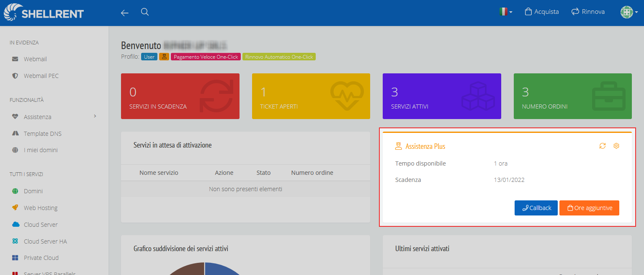Click the Webmail envelope icon
The image size is (644, 275).
[x=15, y=59]
